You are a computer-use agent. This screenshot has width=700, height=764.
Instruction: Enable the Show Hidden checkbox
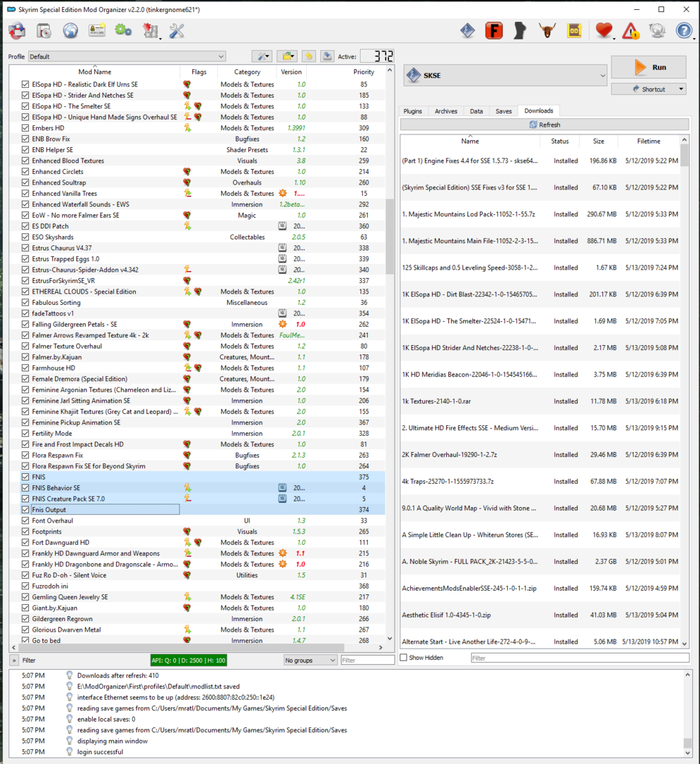403,657
